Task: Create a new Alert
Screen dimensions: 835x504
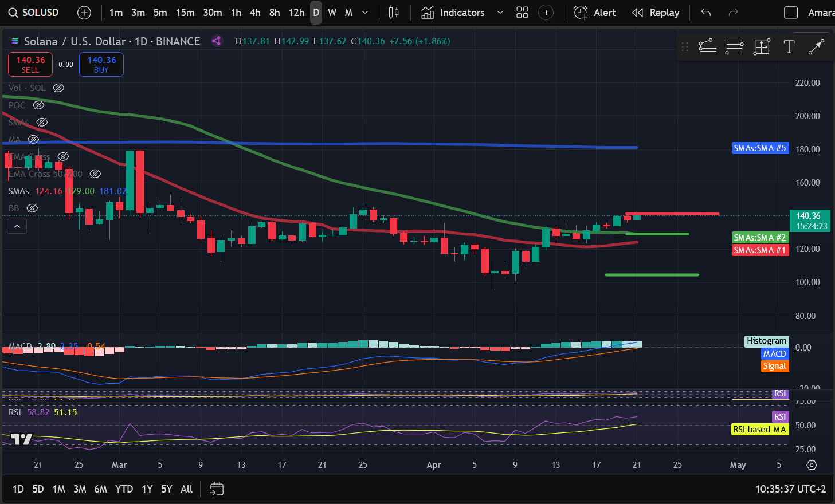Action: tap(595, 13)
